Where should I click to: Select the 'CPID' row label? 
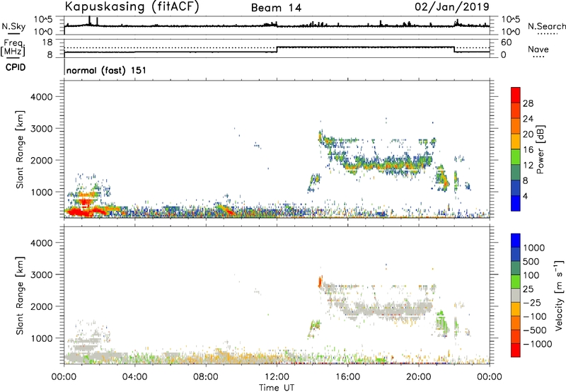[x=16, y=67]
